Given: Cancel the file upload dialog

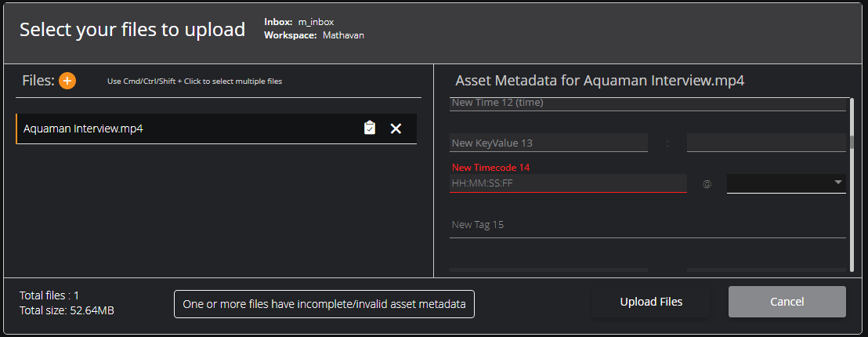Looking at the screenshot, I should [787, 302].
